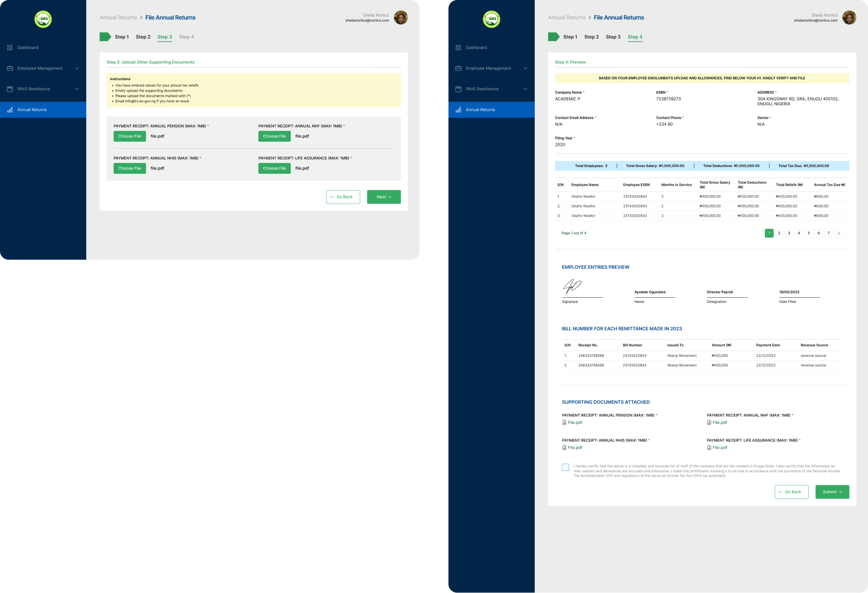Expand Employee Management chevron in left window
868x593 pixels.
pyautogui.click(x=77, y=69)
